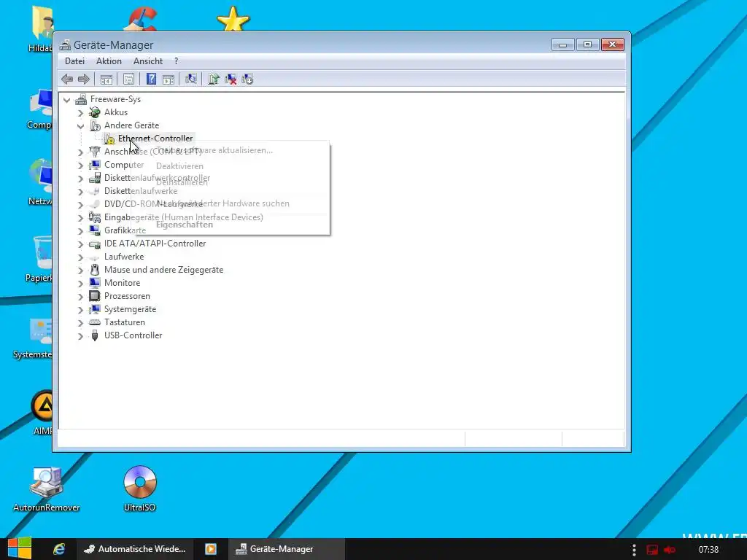Select the Ethernet-Controller tree entry
This screenshot has height=560, width=747.
(155, 139)
